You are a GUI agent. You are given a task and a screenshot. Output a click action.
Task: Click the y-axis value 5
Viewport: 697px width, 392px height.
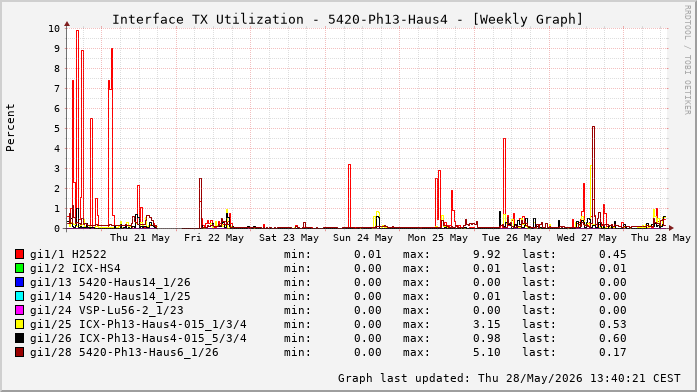click(x=57, y=128)
